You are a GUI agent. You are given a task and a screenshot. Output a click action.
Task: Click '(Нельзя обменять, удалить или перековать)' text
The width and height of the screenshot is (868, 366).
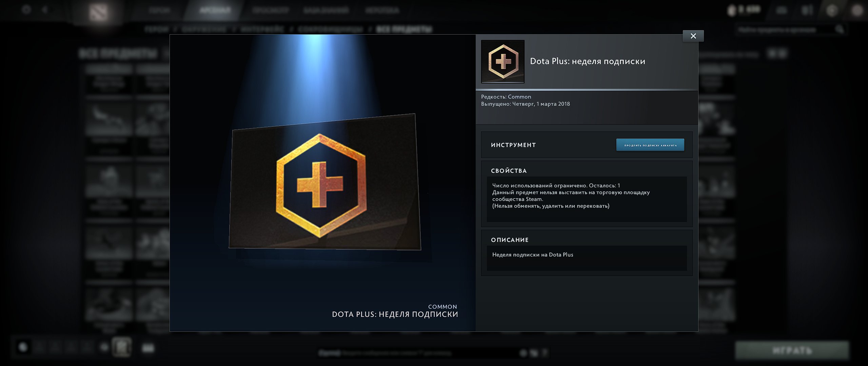tap(551, 206)
